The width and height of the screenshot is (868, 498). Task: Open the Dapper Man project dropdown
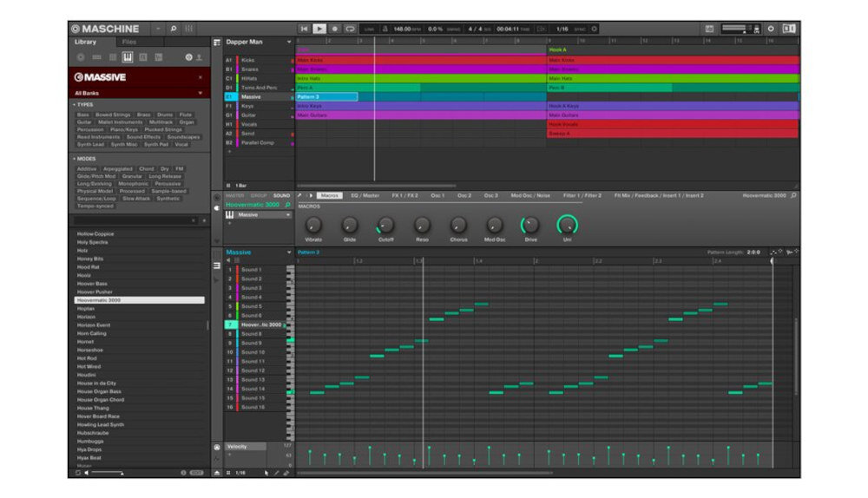288,42
